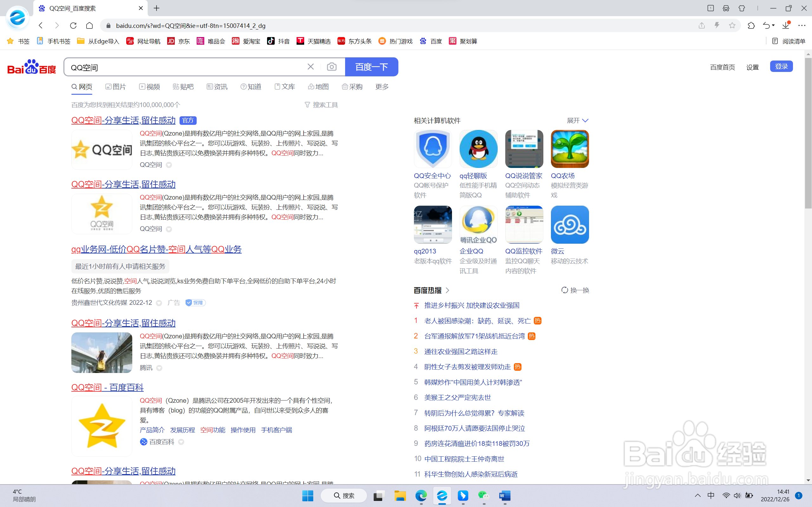Refresh hot list with 换一换
Image resolution: width=812 pixels, height=507 pixels.
click(575, 290)
